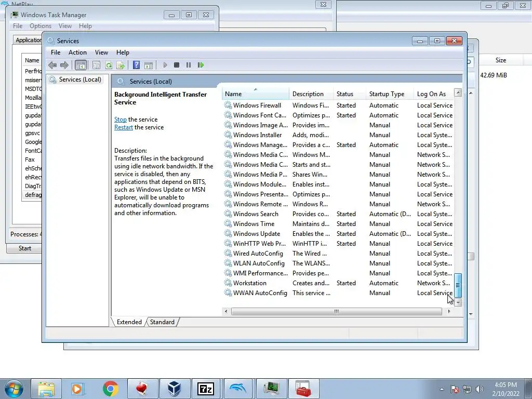Open Dolphin emulator taskbar icon

pyautogui.click(x=238, y=389)
